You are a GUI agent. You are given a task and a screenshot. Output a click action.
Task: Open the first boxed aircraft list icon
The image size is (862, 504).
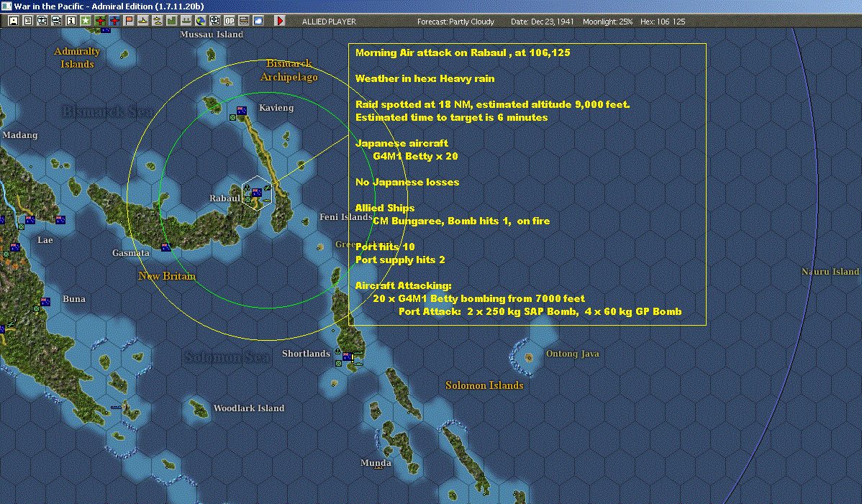(42, 21)
